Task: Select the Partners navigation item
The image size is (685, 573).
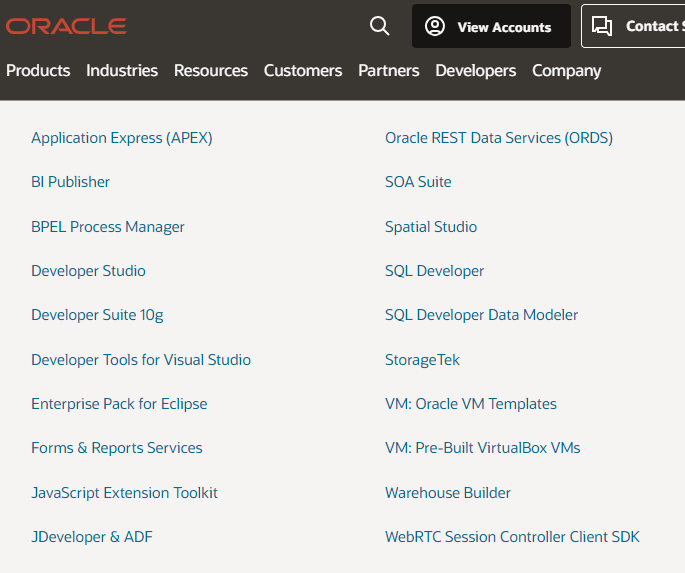Action: click(388, 71)
